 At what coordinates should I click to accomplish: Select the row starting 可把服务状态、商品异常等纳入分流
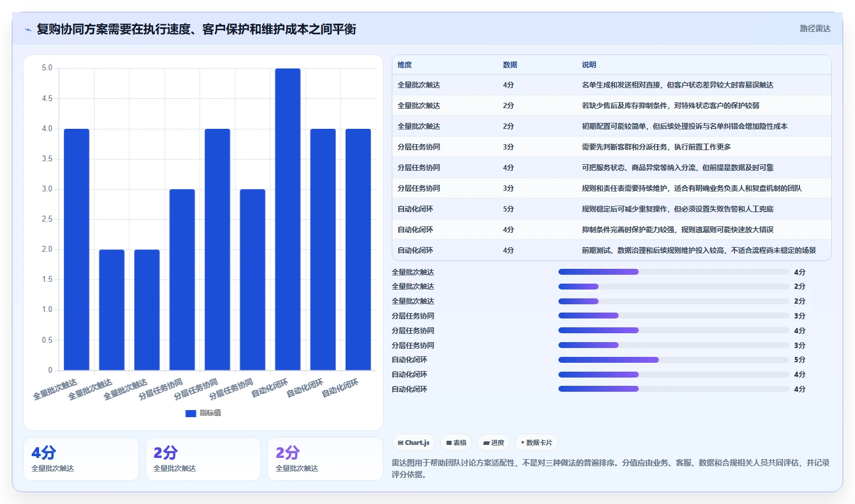pyautogui.click(x=612, y=168)
